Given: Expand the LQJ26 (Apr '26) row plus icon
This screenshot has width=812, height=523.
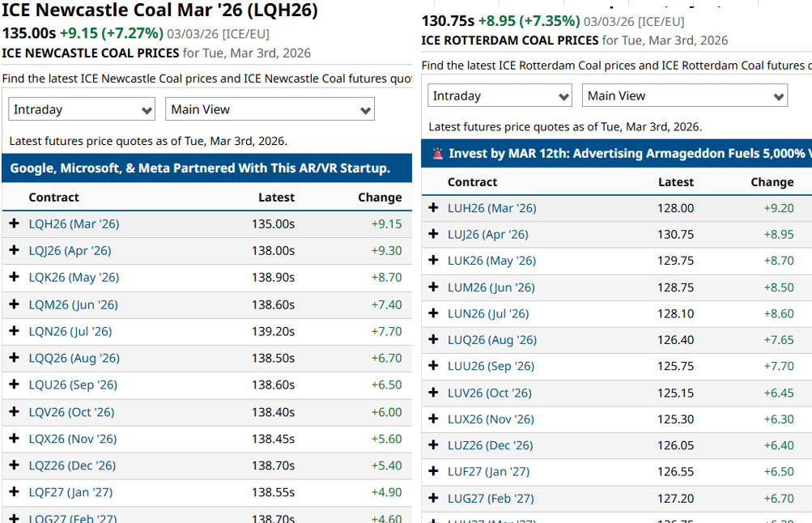Looking at the screenshot, I should (14, 250).
